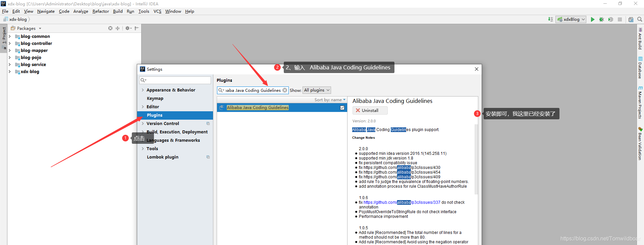Click the Make Project binary arrow icon
This screenshot has height=245, width=644.
(x=550, y=19)
